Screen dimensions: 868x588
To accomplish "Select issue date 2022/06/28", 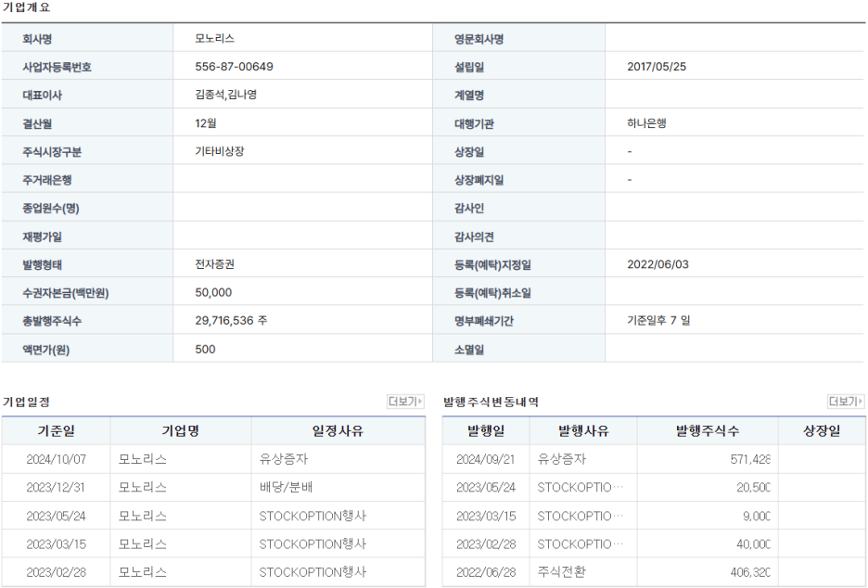I will coord(486,572).
